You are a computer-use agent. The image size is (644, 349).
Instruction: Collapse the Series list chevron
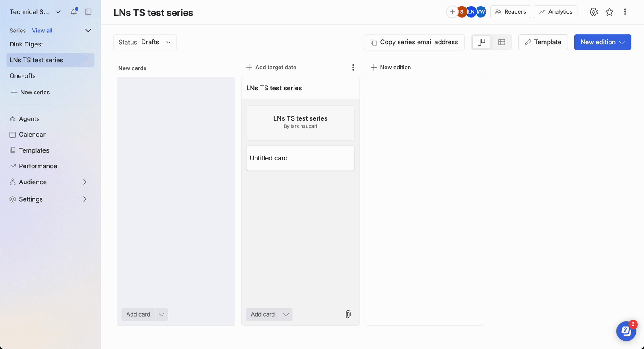click(x=88, y=31)
